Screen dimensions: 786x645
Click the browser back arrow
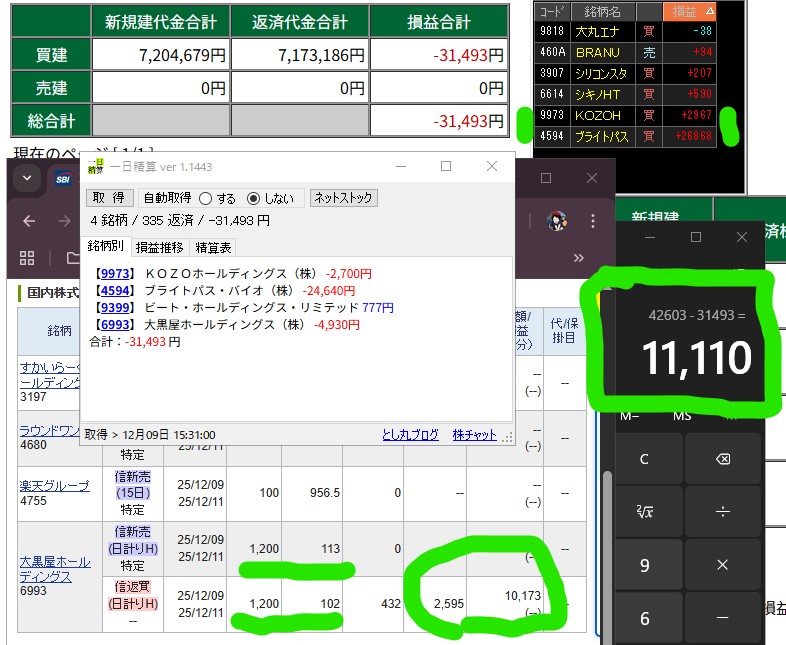tap(29, 221)
